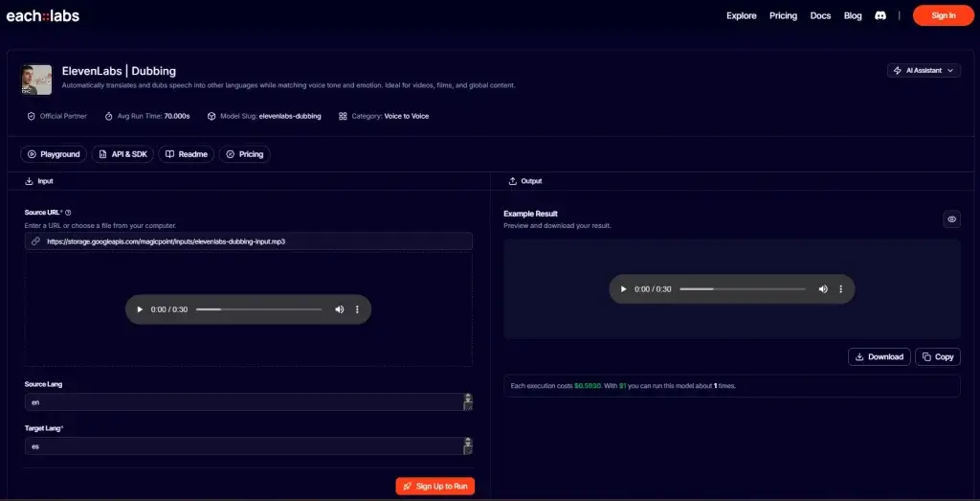Click the Input section header icon
The height and width of the screenshot is (501, 980).
29,181
